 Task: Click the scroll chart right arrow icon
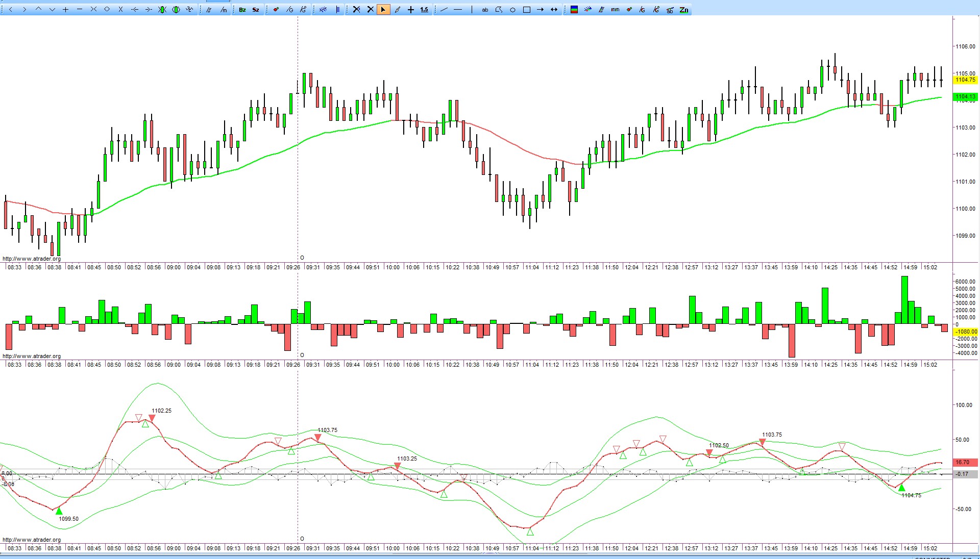[24, 10]
